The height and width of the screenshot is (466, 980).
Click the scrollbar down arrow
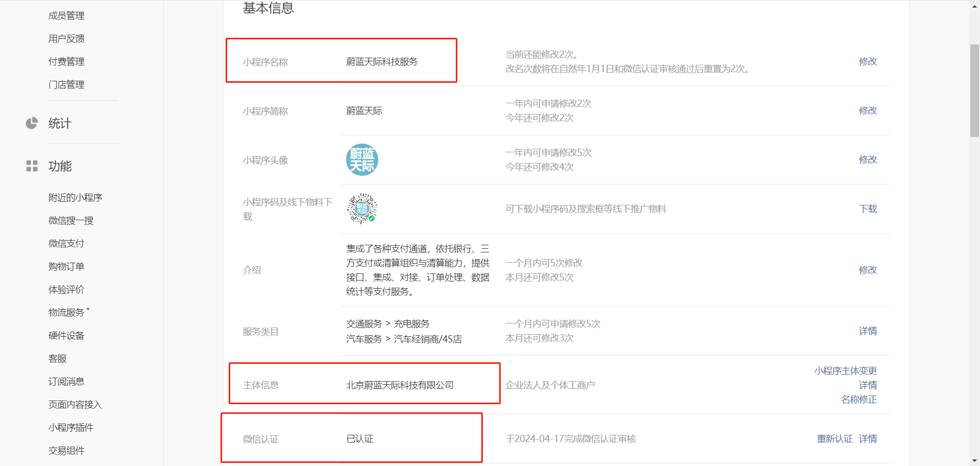(974, 461)
